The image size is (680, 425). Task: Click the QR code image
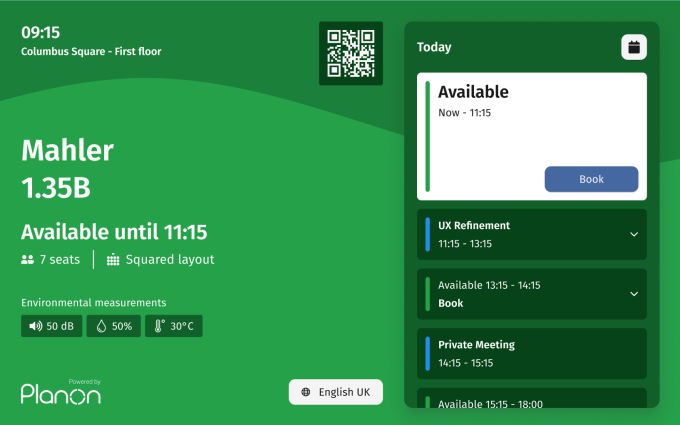[351, 53]
